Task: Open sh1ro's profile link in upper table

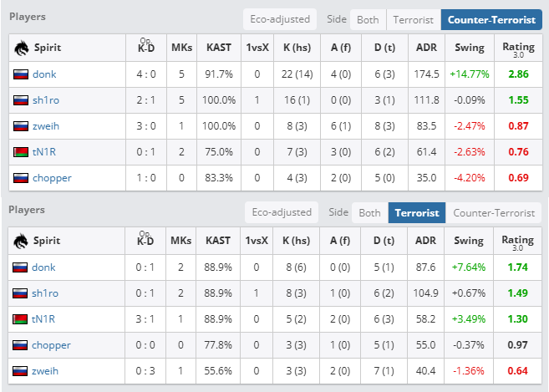Action: [x=45, y=100]
